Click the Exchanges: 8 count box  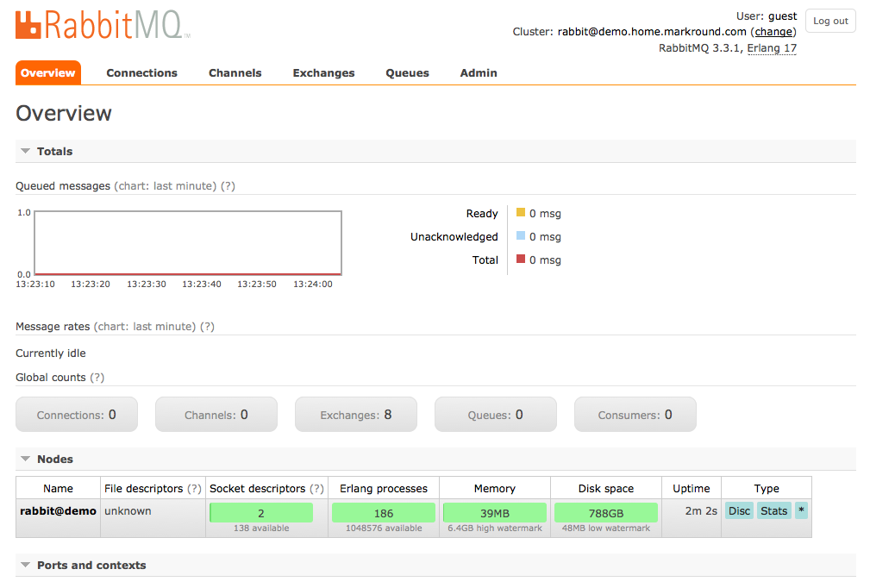pyautogui.click(x=356, y=415)
